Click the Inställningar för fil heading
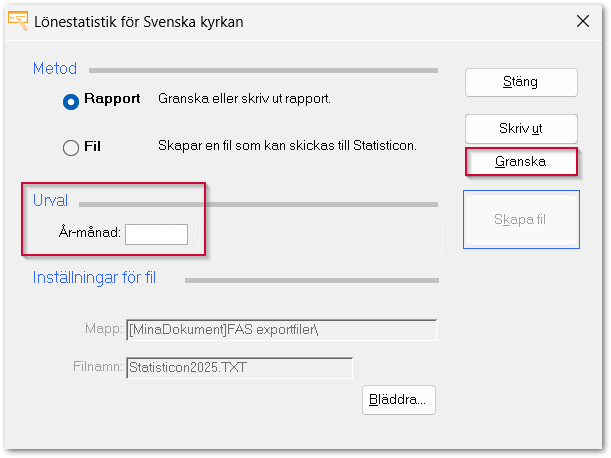611x458 pixels. click(x=94, y=277)
